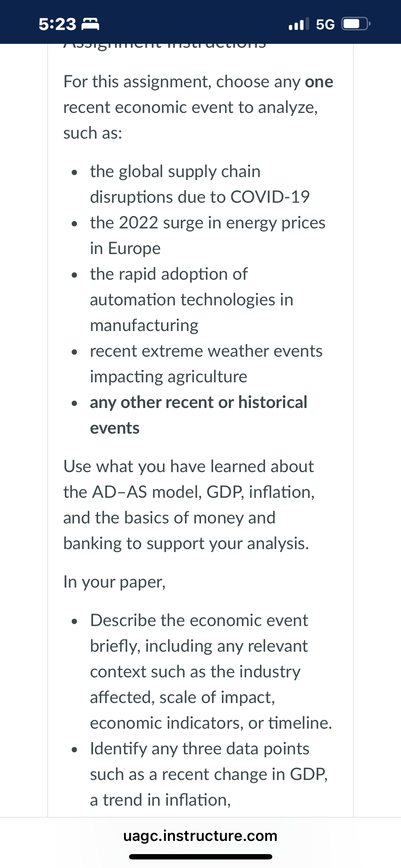Tap the AD–AS model paragraph
The width and height of the screenshot is (401, 868).
coord(189,505)
